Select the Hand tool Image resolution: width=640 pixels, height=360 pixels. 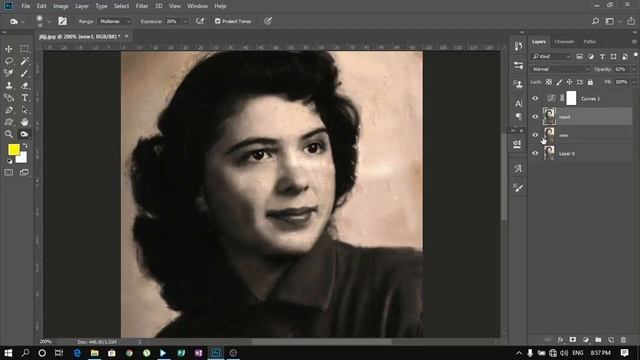(x=24, y=122)
